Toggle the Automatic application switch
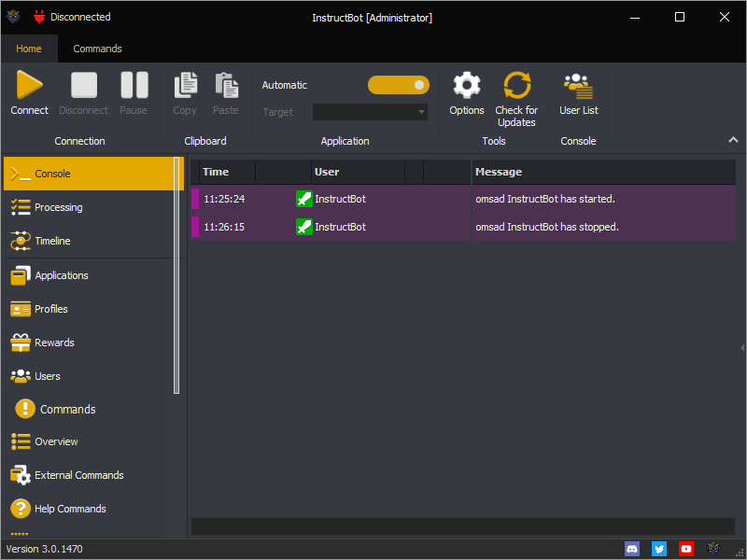The image size is (747, 560). pos(399,85)
